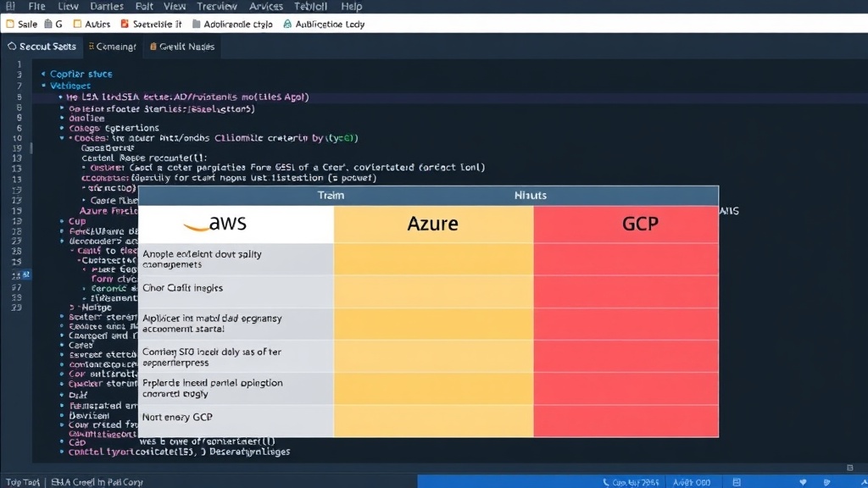The width and height of the screenshot is (868, 488).
Task: Click the vertical scrollbar thumb near line 19
Action: point(31,147)
